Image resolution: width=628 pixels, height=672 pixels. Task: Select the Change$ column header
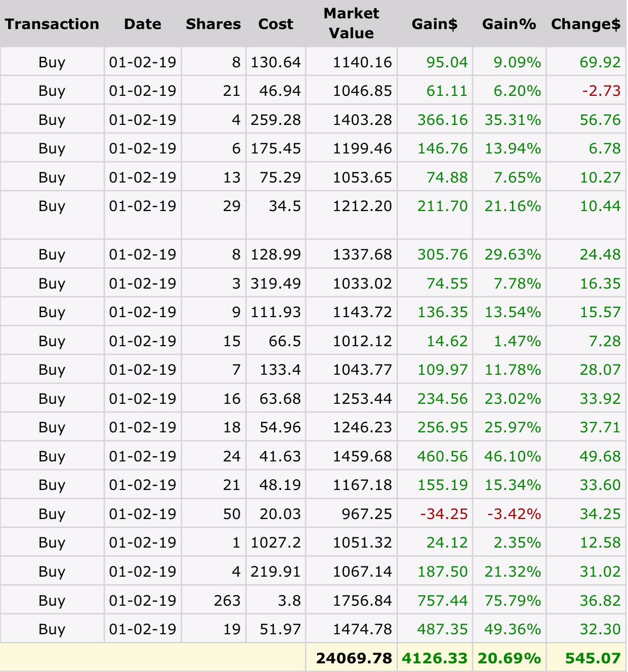coord(586,24)
